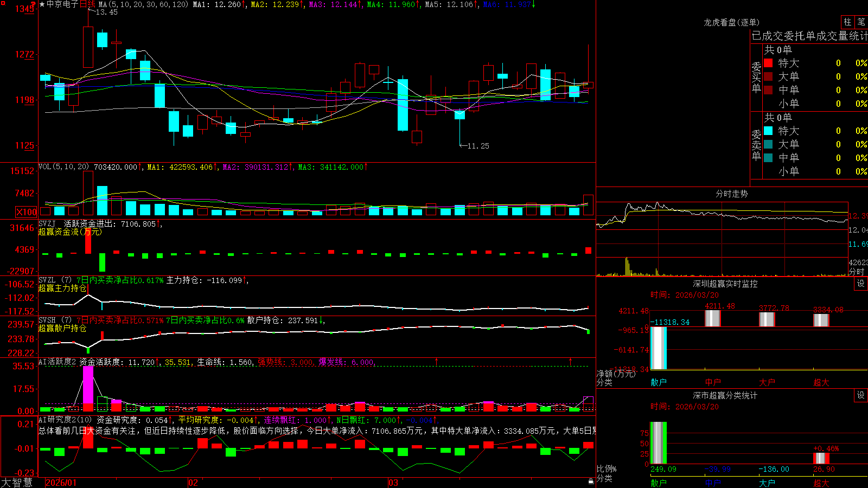868x488 pixels.
Task: Click the 散户 bar in 深圳超赢实时监控
Action: 659,348
